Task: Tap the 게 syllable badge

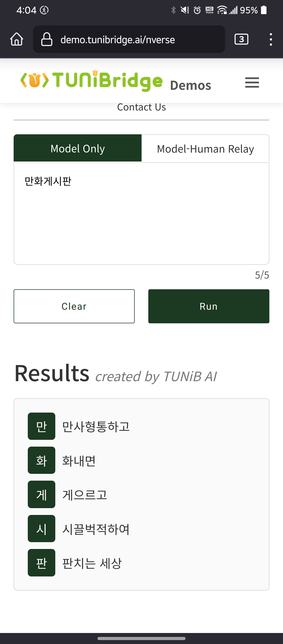Action: (41, 495)
